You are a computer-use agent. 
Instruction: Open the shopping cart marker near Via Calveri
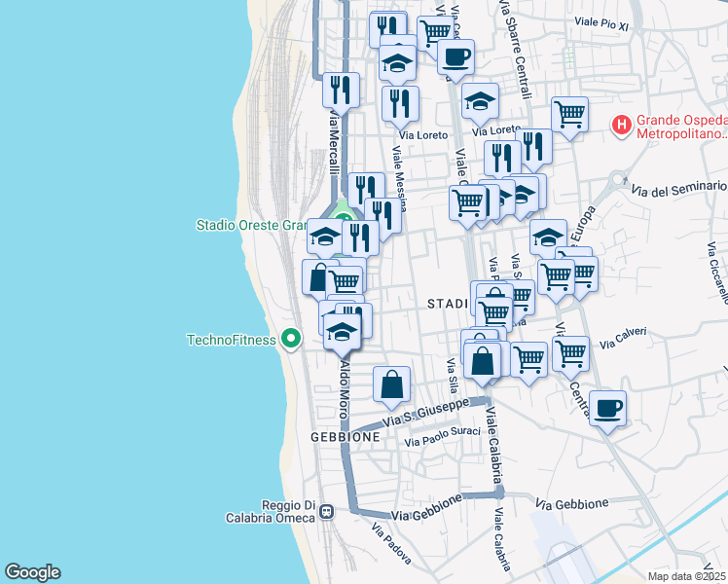(x=569, y=353)
